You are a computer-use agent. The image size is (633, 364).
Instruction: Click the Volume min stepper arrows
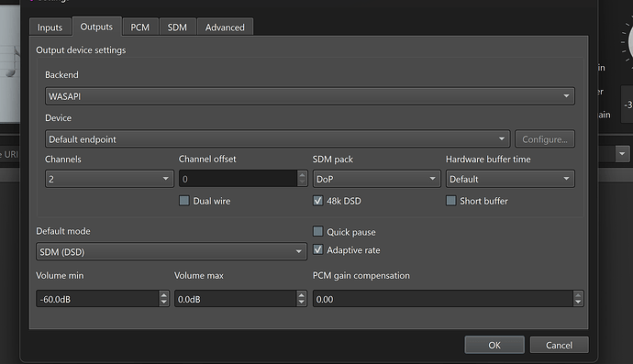(x=163, y=299)
